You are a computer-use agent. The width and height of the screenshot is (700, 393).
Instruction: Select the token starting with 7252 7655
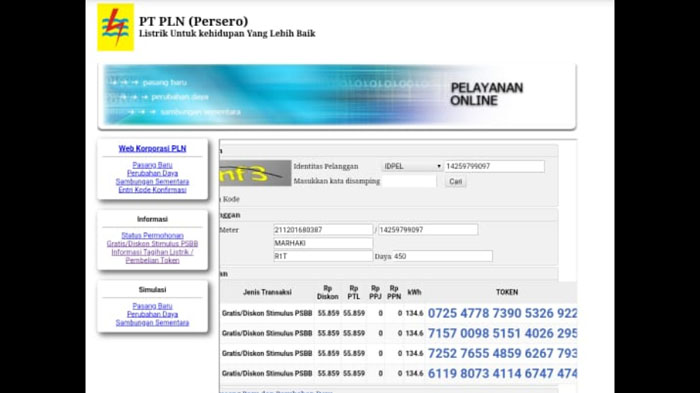tap(502, 353)
